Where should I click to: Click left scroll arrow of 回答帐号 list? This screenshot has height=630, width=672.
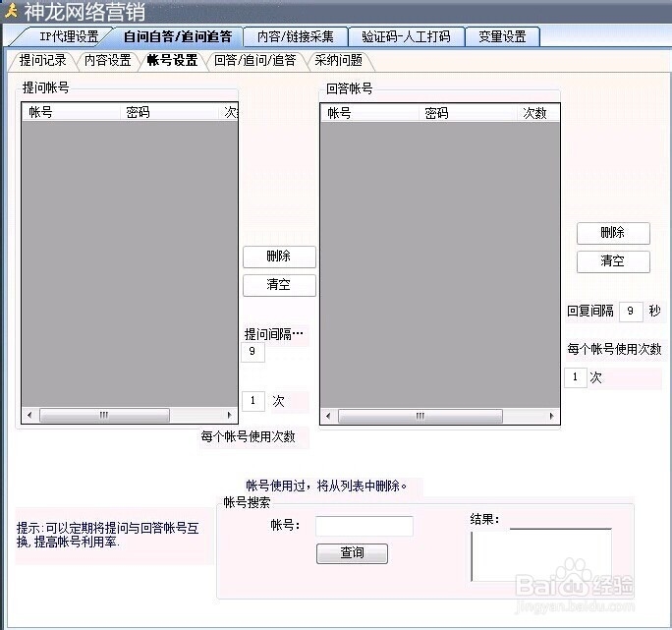point(328,416)
